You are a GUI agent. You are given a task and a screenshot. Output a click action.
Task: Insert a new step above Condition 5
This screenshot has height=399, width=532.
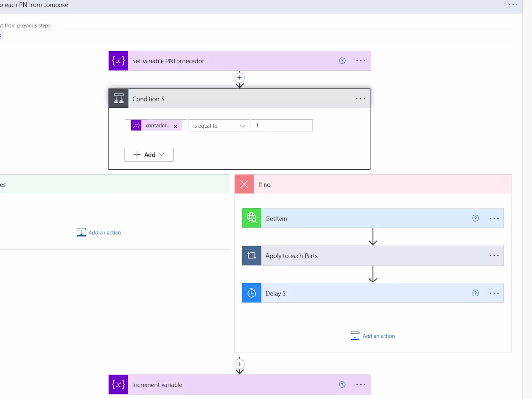click(239, 77)
